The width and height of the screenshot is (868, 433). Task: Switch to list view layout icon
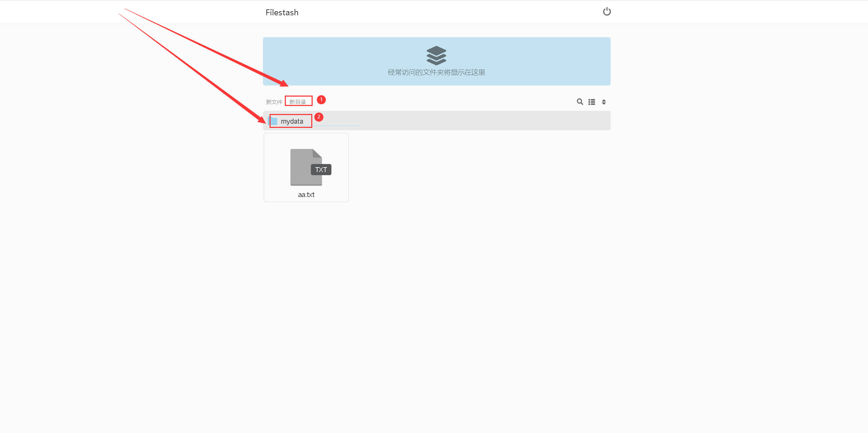(592, 102)
